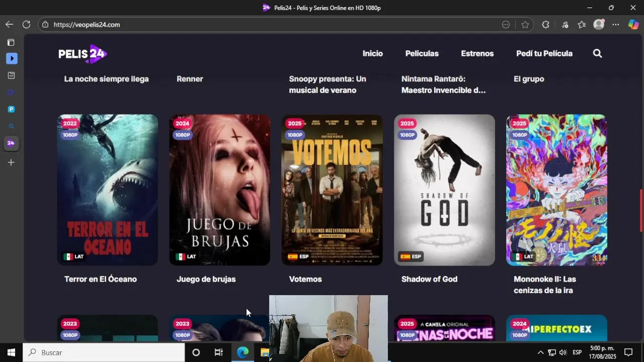This screenshot has height=362, width=644.
Task: Click the taskbar Buscar search box
Action: click(x=104, y=352)
